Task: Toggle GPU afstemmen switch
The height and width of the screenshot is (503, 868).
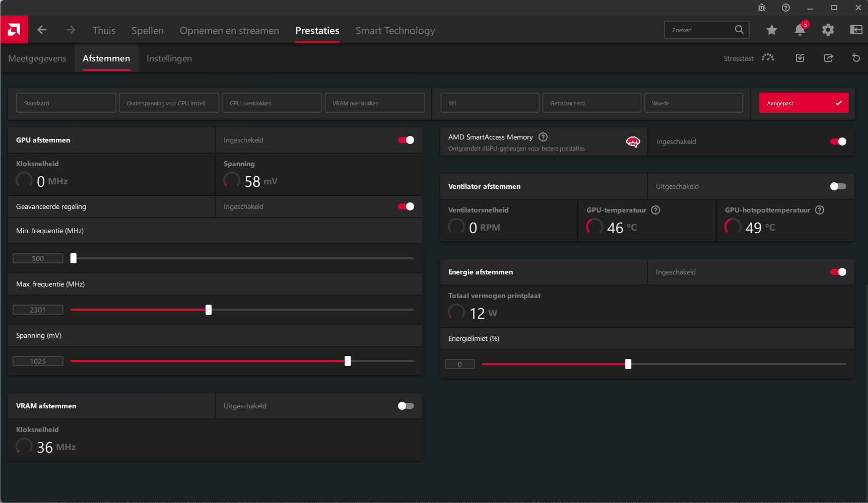Action: click(x=406, y=140)
